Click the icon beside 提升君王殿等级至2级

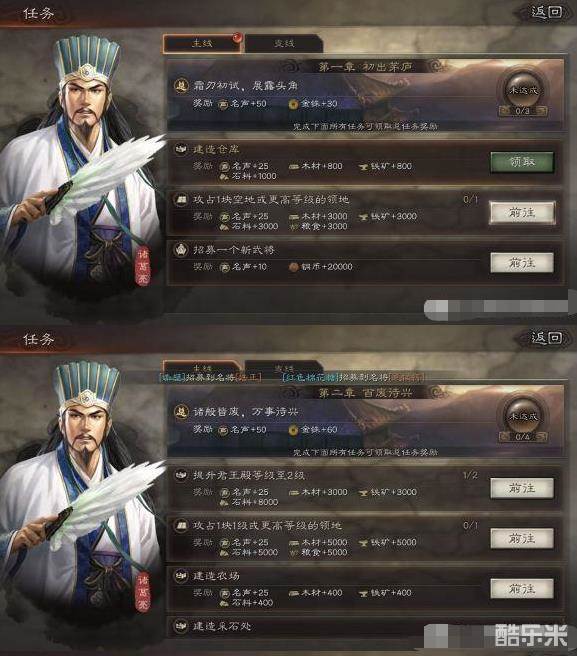click(181, 475)
